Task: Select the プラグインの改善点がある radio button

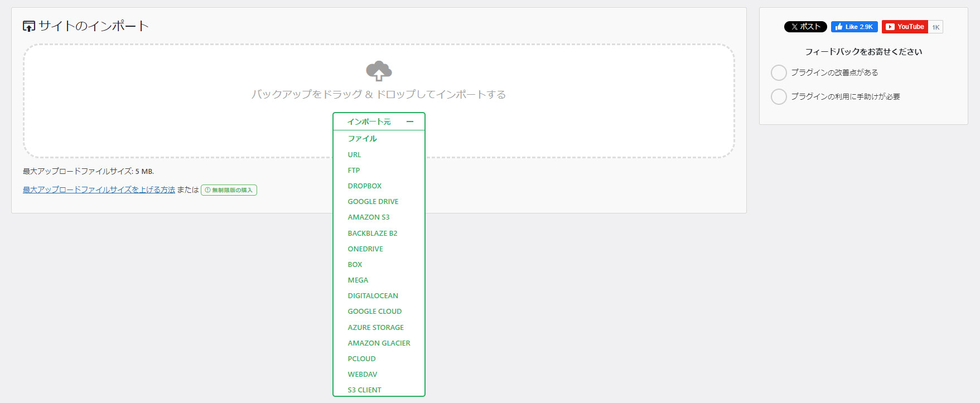Action: [779, 72]
